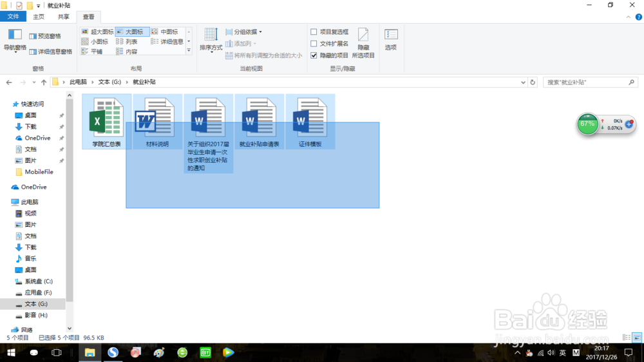
Task: Click navigation pane scroll up arrow
Action: [x=70, y=95]
